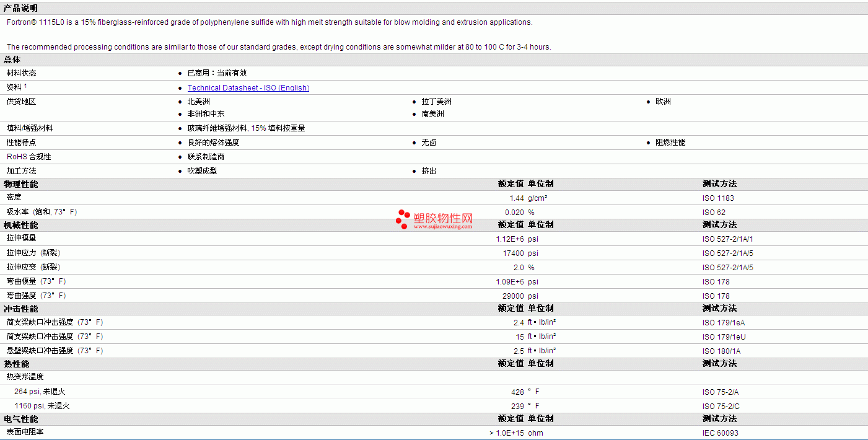
Task: Select the ISO 1183 test method
Action: (718, 198)
